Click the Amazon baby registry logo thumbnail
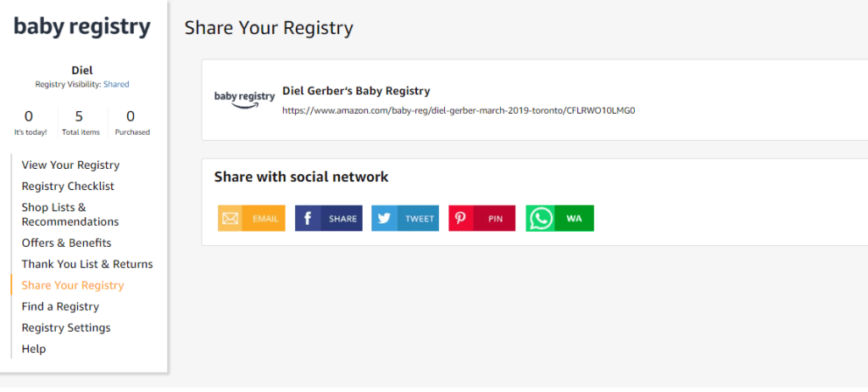This screenshot has height=392, width=868. click(244, 98)
